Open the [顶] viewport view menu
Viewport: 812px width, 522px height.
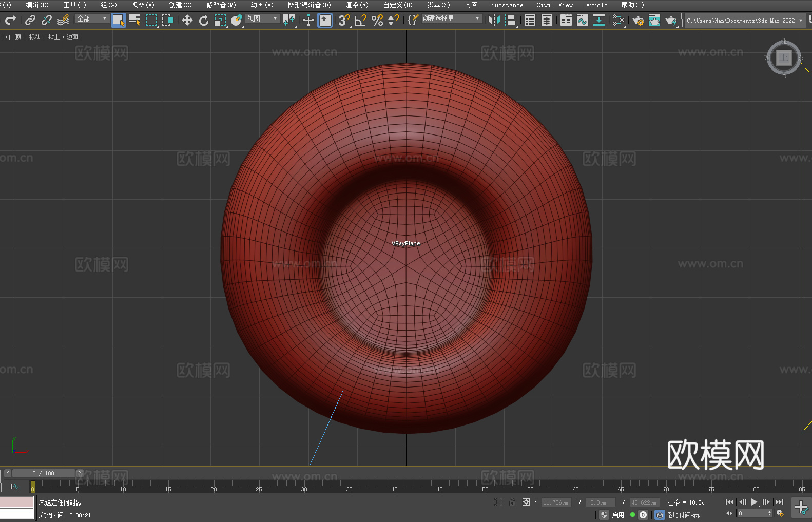click(19, 37)
